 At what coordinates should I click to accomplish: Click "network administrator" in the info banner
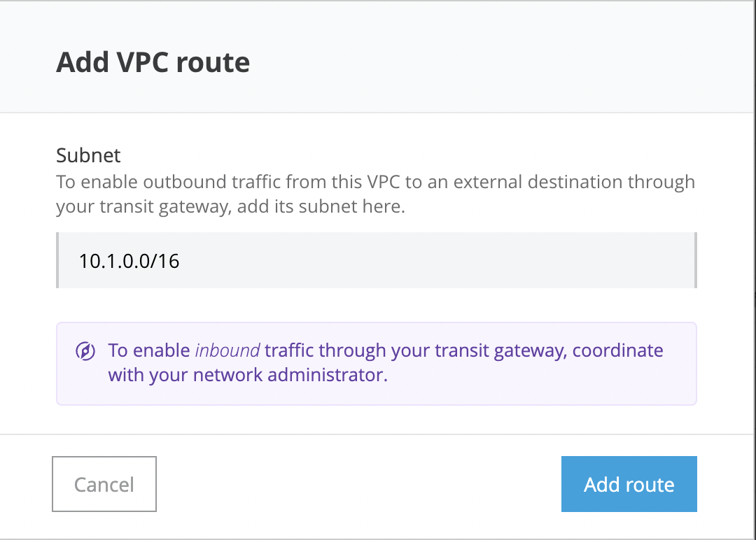(x=290, y=374)
